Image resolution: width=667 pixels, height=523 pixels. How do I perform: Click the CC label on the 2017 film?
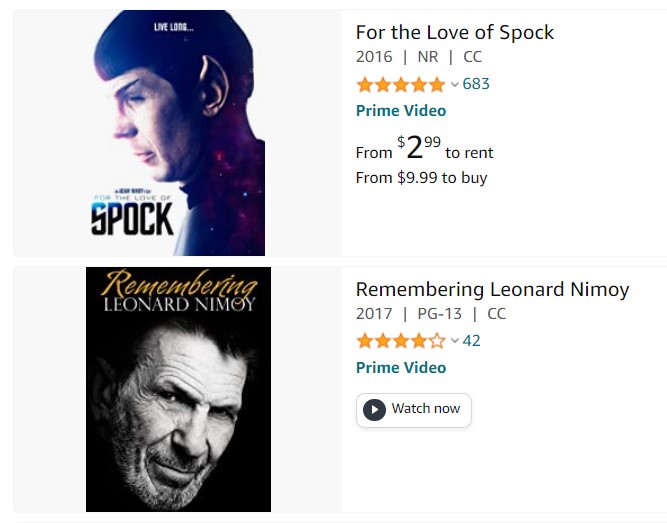496,314
